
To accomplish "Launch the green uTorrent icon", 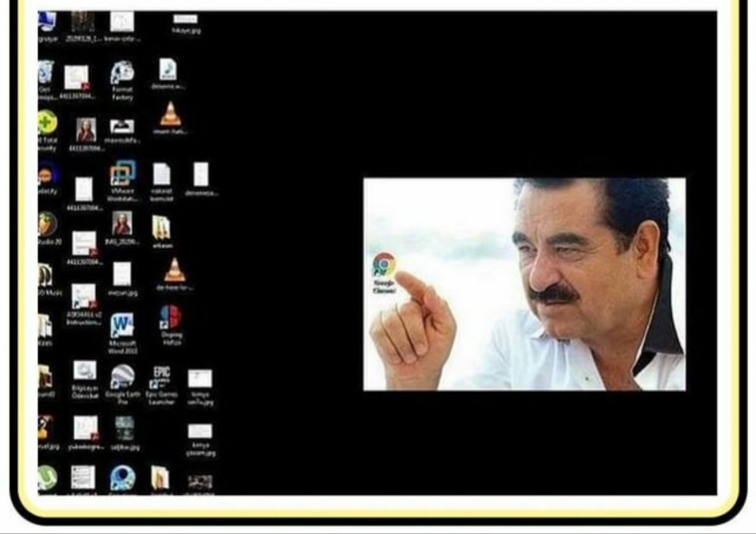I will 47,477.
